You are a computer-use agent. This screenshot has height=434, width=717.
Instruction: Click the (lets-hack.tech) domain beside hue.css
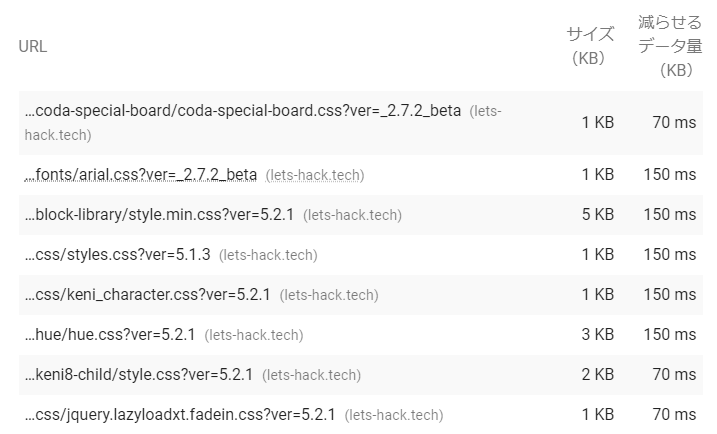coord(254,335)
